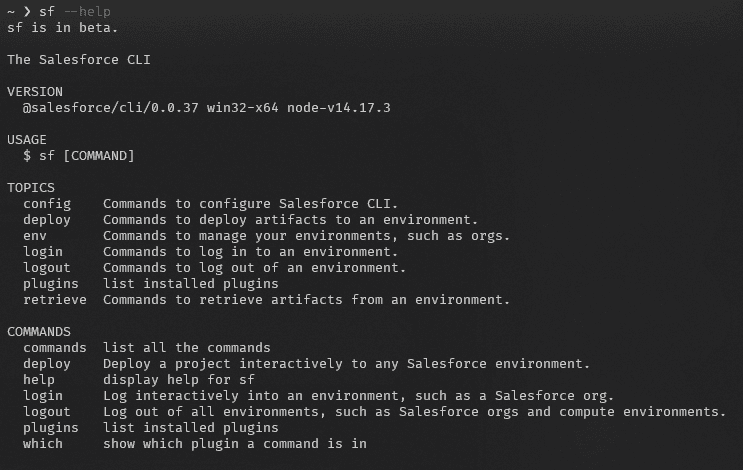Click the 'deploy' entry under TOPICS
The width and height of the screenshot is (743, 470).
47,220
